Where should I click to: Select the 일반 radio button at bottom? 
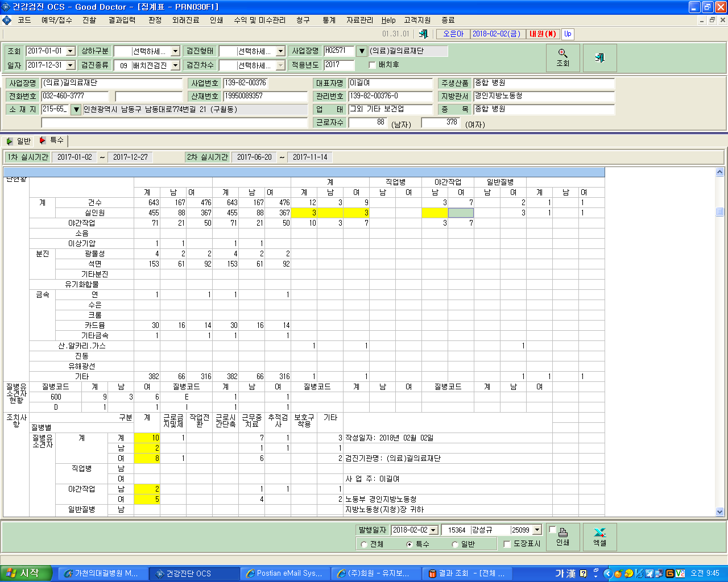pos(455,544)
